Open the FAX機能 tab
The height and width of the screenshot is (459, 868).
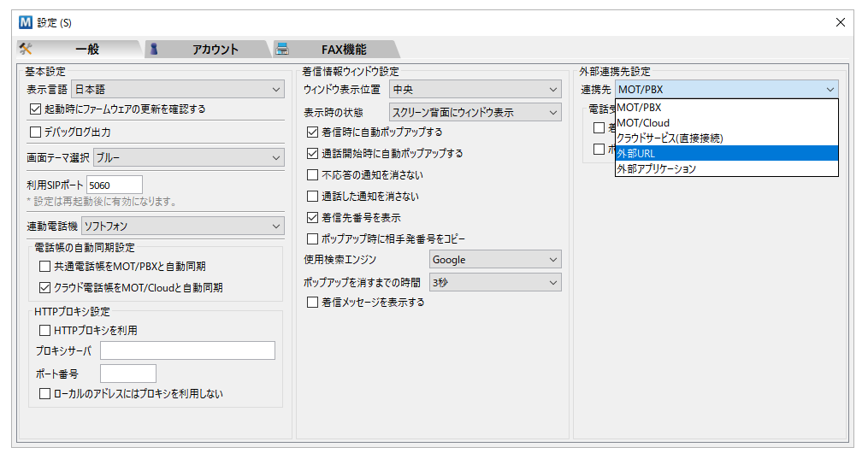click(x=343, y=50)
